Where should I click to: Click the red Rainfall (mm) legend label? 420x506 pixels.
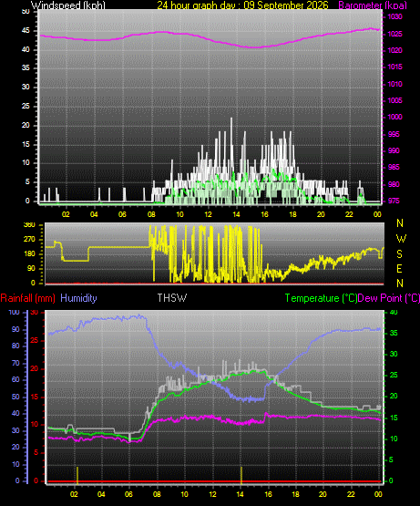27,298
